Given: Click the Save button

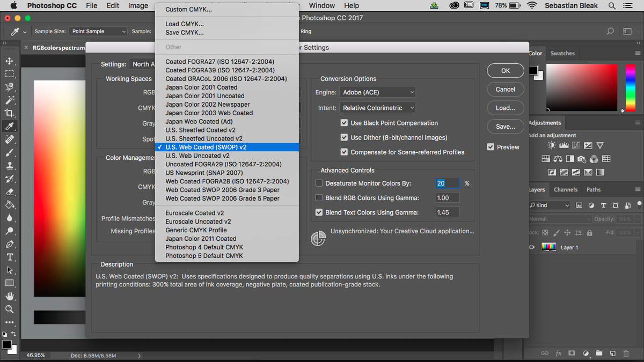Looking at the screenshot, I should click(505, 127).
